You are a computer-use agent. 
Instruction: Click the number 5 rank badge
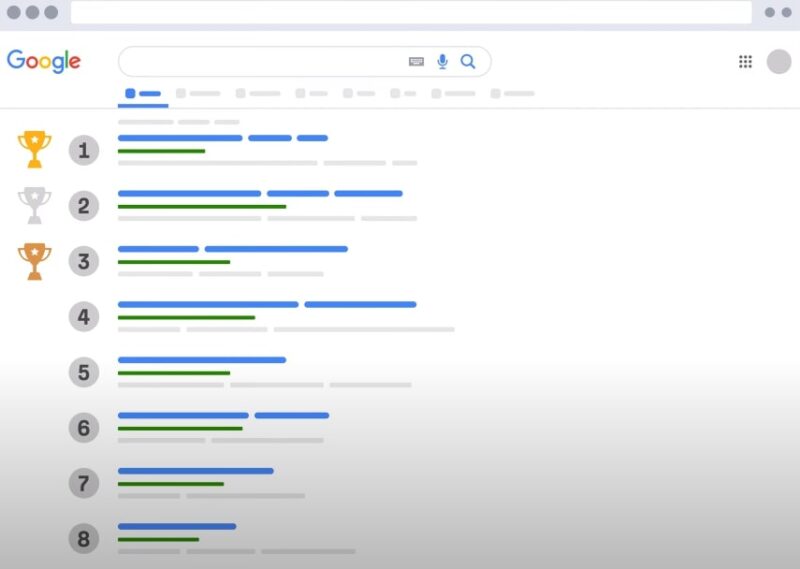point(84,373)
